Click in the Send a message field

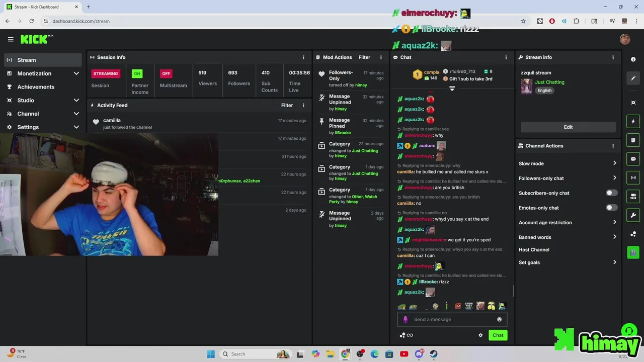click(452, 319)
